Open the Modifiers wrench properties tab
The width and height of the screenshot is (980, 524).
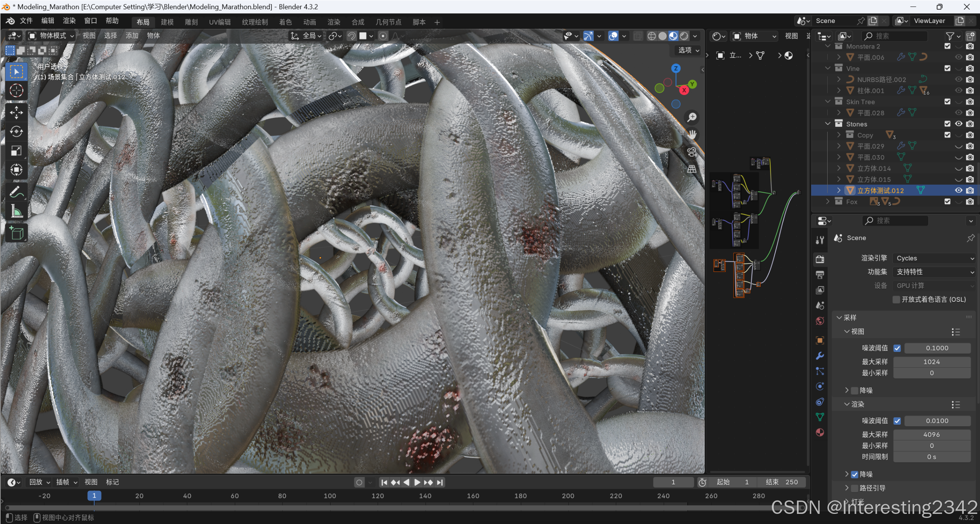point(820,356)
